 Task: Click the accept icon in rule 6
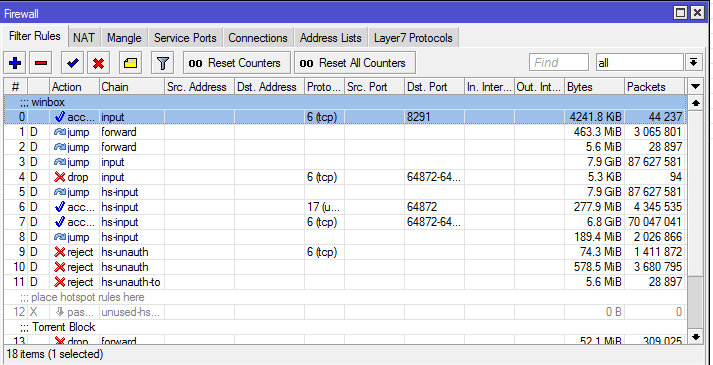pyautogui.click(x=60, y=207)
